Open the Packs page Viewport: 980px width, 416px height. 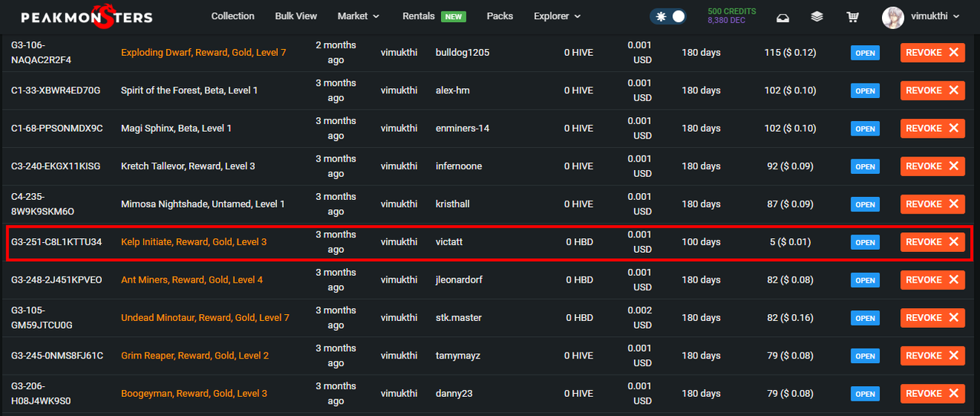pos(500,16)
